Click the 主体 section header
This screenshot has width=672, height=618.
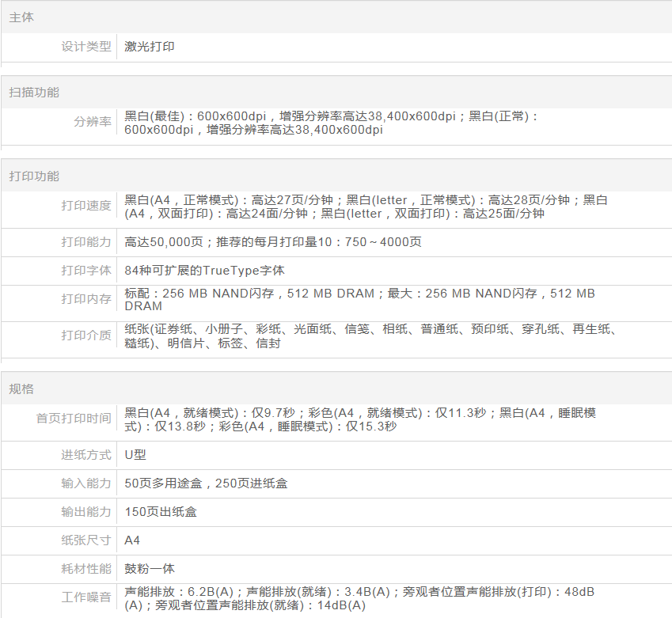[x=21, y=17]
